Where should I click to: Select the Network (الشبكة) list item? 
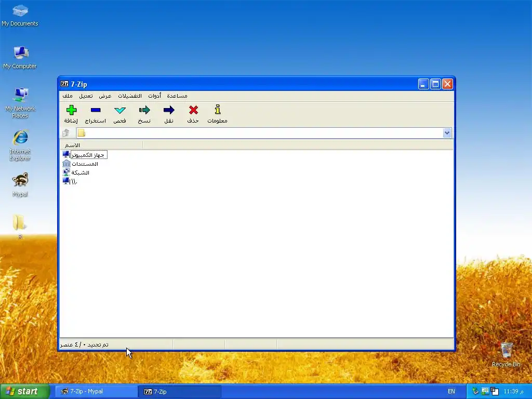click(81, 172)
